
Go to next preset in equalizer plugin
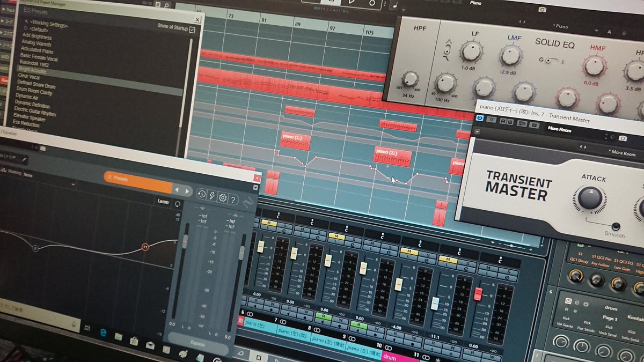[187, 191]
